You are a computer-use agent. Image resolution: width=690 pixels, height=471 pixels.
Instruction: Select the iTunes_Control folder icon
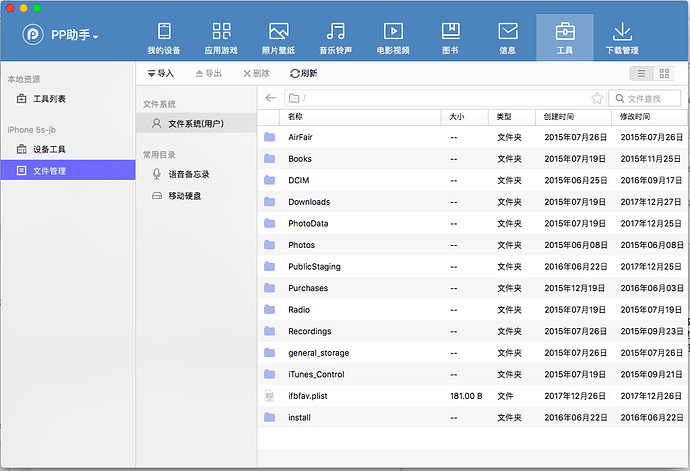270,374
